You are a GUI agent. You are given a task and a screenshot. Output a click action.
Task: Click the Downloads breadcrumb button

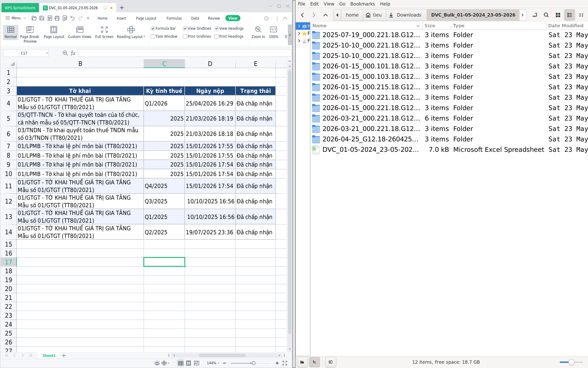coord(406,15)
